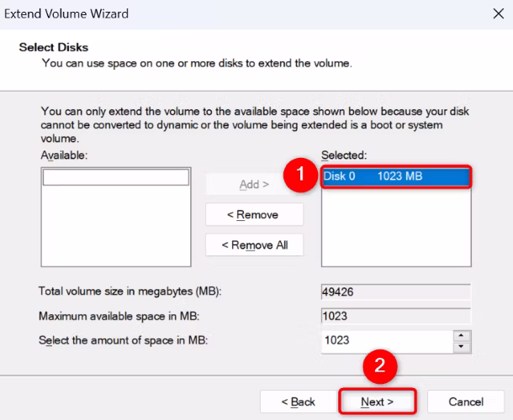Click the Maximum available space field
The image size is (513, 420).
click(395, 316)
